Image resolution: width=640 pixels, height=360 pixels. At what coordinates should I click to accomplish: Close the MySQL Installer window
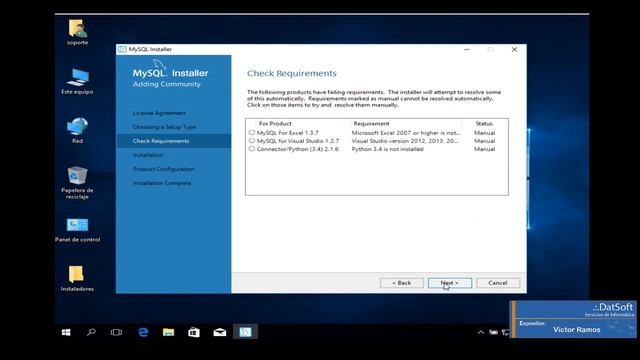tap(514, 49)
